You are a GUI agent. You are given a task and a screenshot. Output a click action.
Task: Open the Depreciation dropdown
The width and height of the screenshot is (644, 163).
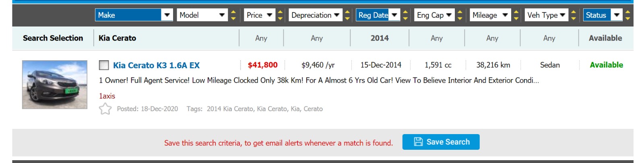(x=316, y=15)
